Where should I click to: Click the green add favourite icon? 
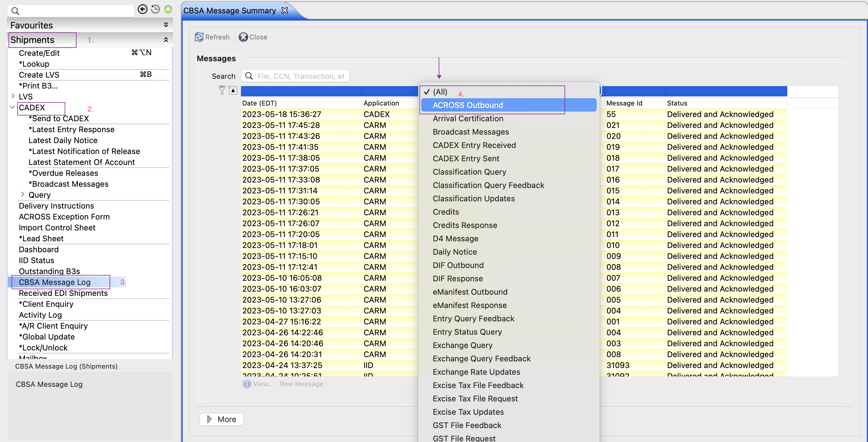pyautogui.click(x=168, y=9)
